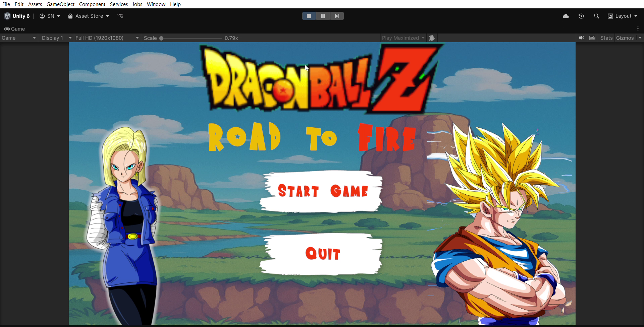The height and width of the screenshot is (327, 644).
Task: Open the version control history icon
Action: click(x=581, y=16)
